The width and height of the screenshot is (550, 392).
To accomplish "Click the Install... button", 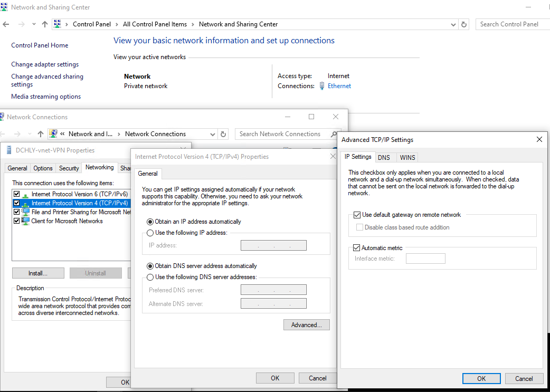I will point(38,273).
